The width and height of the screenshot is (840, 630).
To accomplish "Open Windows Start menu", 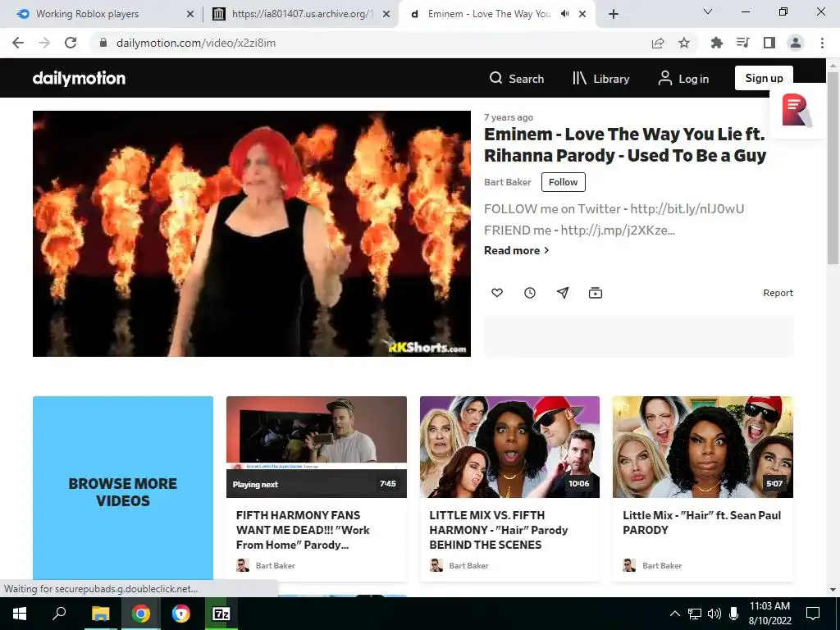I will (20, 614).
